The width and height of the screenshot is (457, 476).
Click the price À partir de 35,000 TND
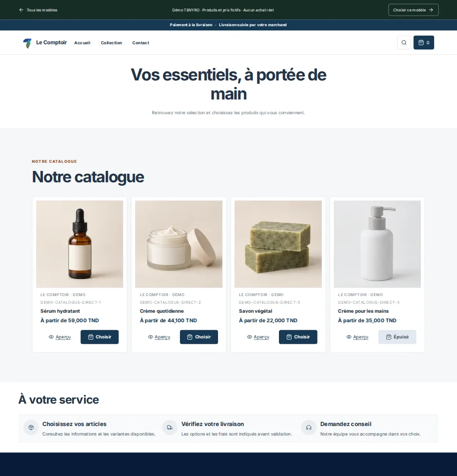(x=367, y=320)
